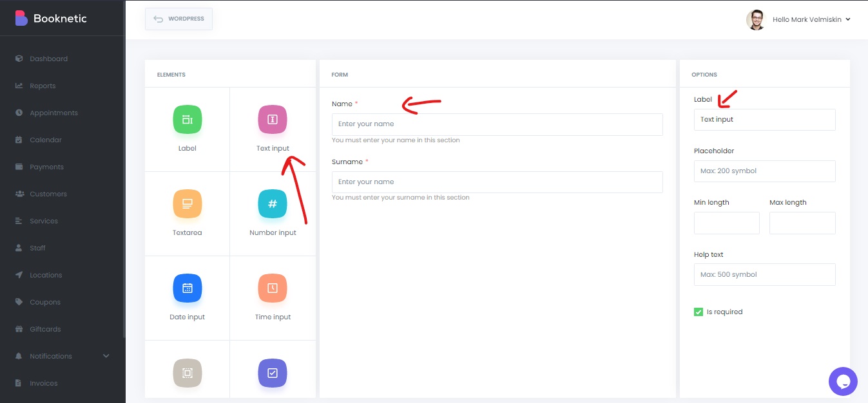Select the Time input element icon

point(273,288)
